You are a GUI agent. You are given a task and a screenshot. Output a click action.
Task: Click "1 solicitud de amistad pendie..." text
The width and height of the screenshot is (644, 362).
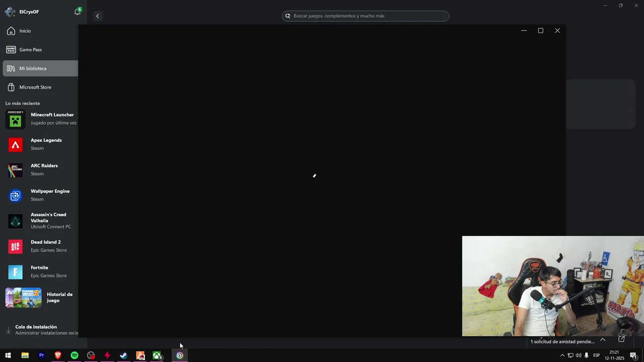[562, 342]
